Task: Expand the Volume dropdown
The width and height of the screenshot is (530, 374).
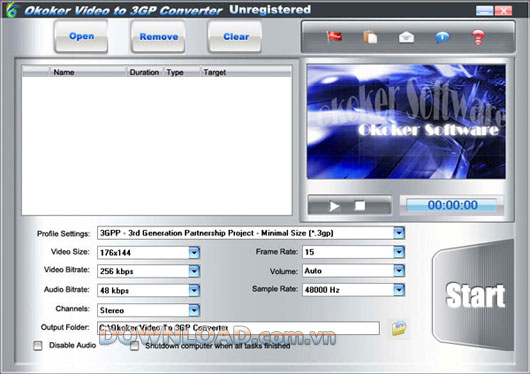Action: click(399, 271)
